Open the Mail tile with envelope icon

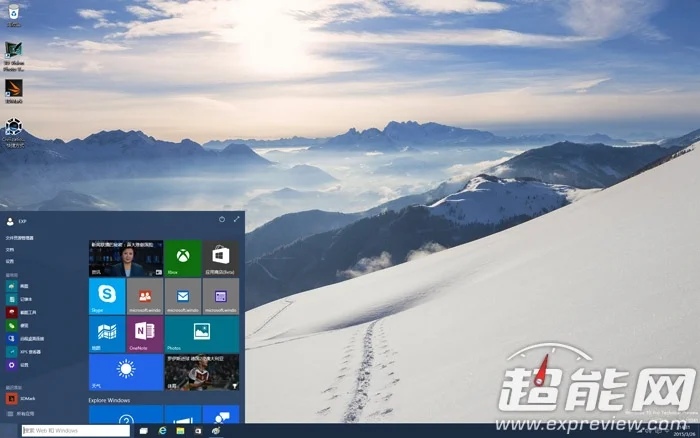[x=183, y=296]
